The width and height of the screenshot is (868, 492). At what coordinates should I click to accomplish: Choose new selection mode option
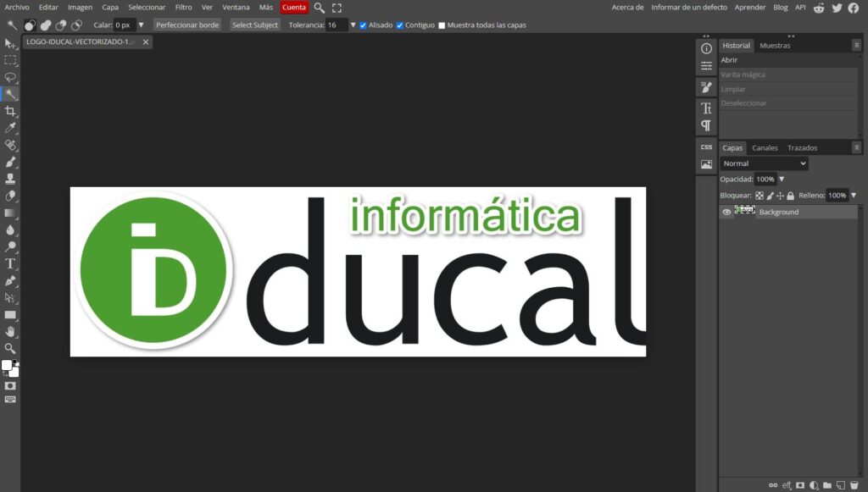coord(30,25)
